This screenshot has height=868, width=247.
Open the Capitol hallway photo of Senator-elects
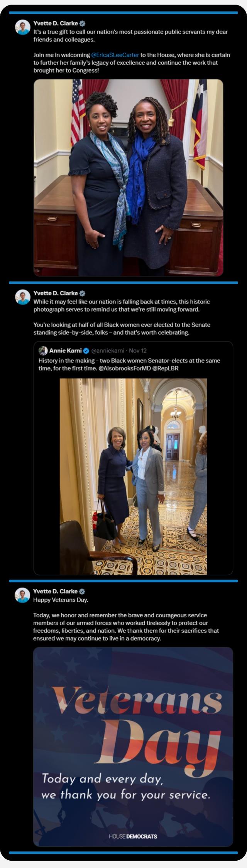tap(133, 477)
